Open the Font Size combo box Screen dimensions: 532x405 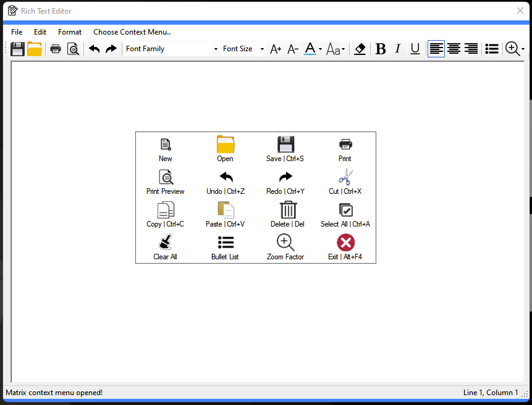click(243, 49)
